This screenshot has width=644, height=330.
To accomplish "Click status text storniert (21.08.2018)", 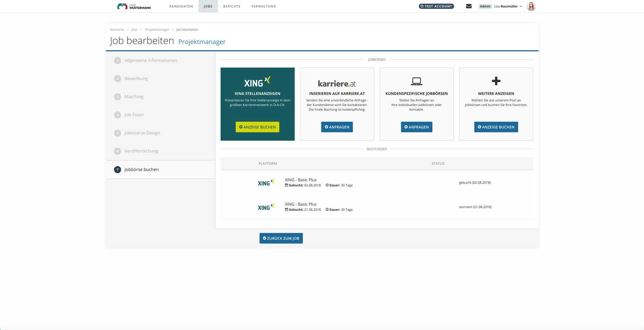I will tap(475, 207).
